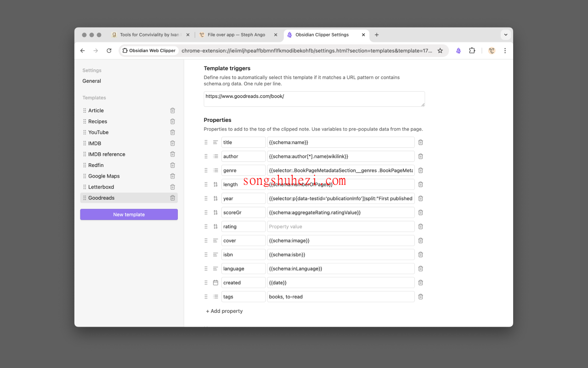This screenshot has height=368, width=588.
Task: Edit the {{schema:isbn}} value field
Action: (341, 254)
